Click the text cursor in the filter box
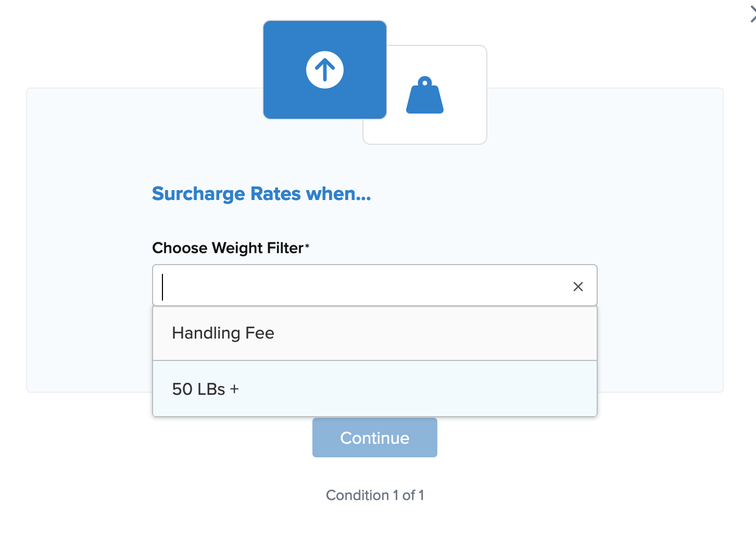This screenshot has height=549, width=756. pyautogui.click(x=163, y=287)
